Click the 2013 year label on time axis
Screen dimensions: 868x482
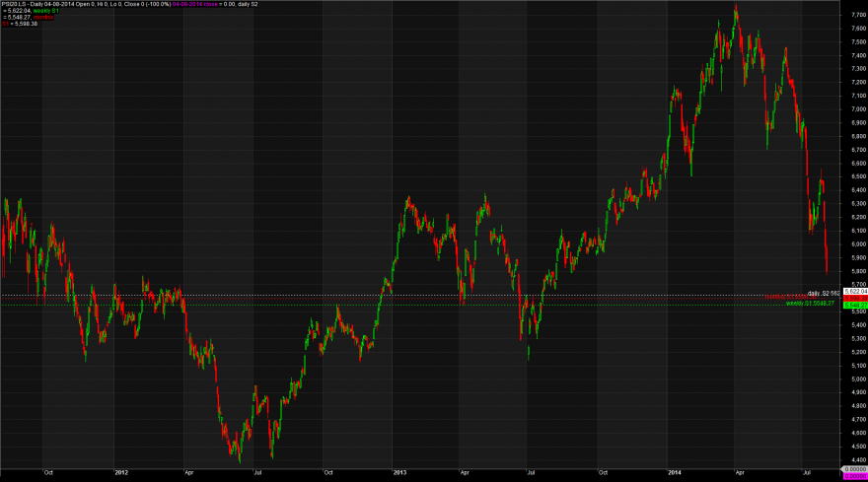(399, 472)
